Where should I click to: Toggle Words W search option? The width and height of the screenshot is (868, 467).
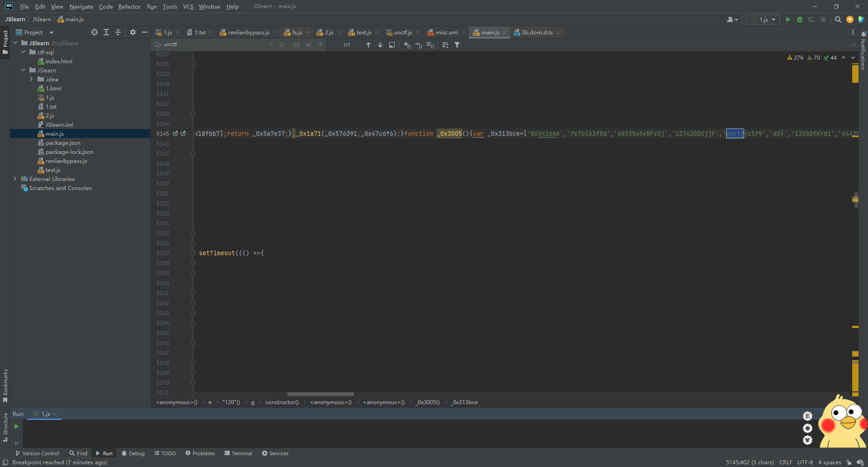(308, 45)
